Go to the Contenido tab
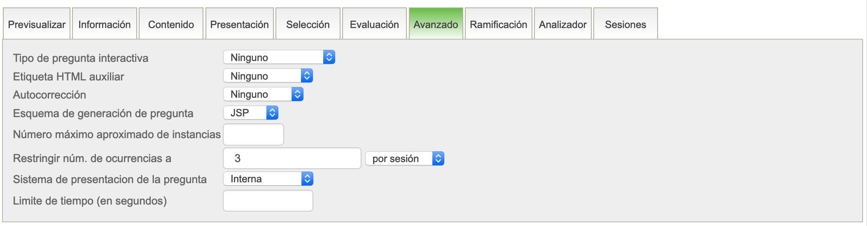Screen dimensions: 868x226 point(171,24)
